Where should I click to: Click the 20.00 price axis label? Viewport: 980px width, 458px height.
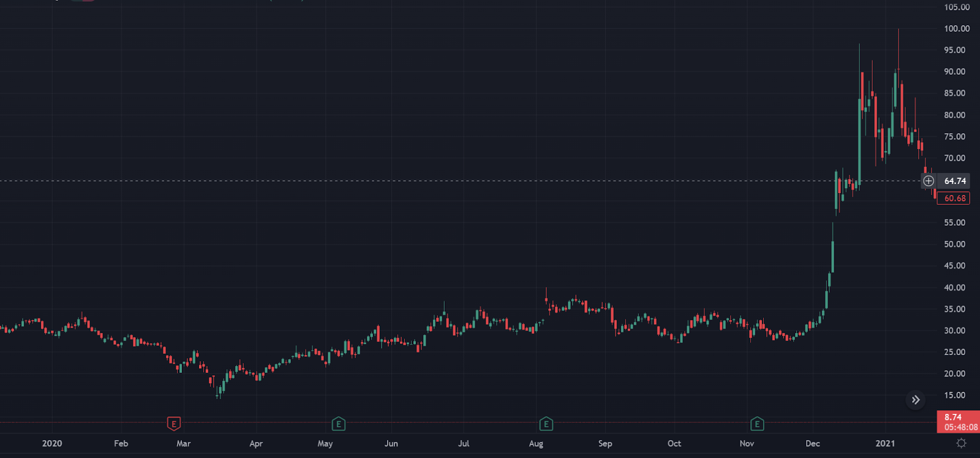[x=955, y=373]
